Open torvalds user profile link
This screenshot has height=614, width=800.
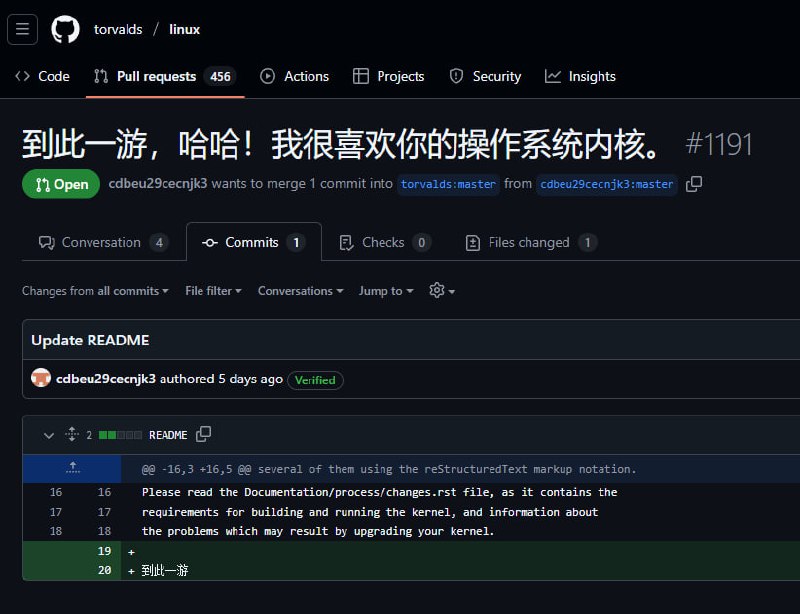click(x=118, y=29)
